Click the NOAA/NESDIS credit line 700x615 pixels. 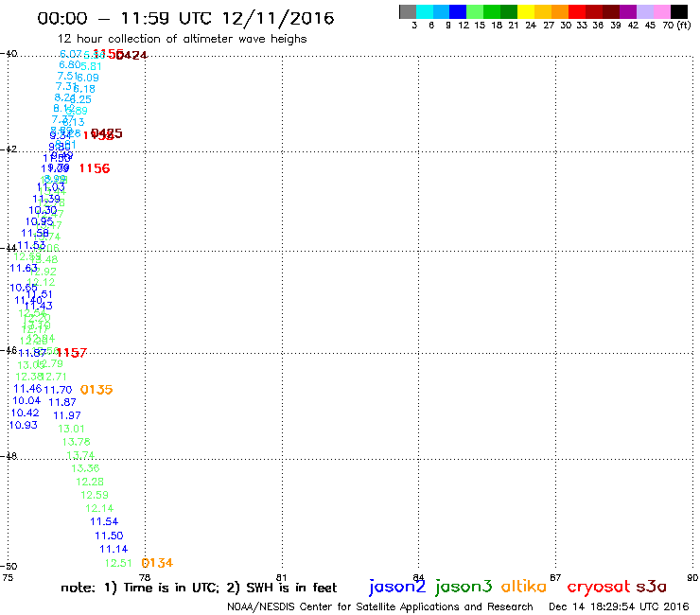point(380,606)
